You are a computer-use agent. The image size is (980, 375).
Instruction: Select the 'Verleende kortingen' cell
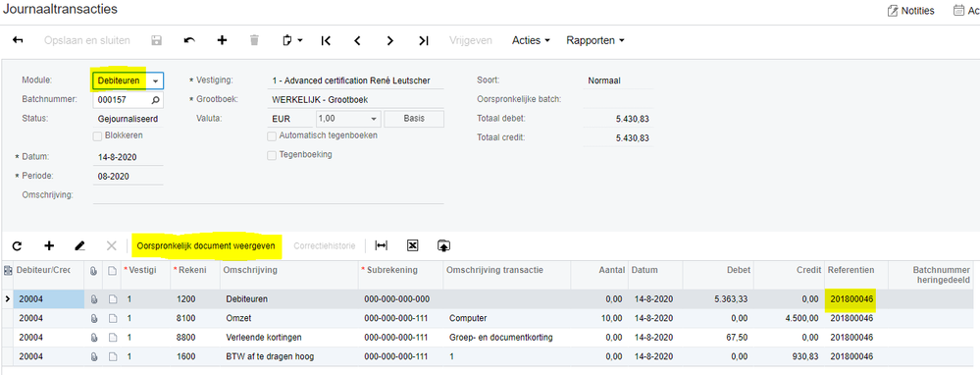(288, 338)
